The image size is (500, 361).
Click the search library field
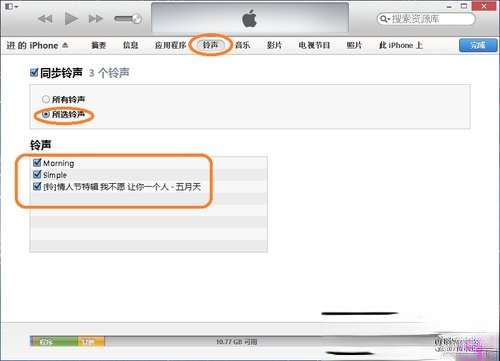(426, 19)
